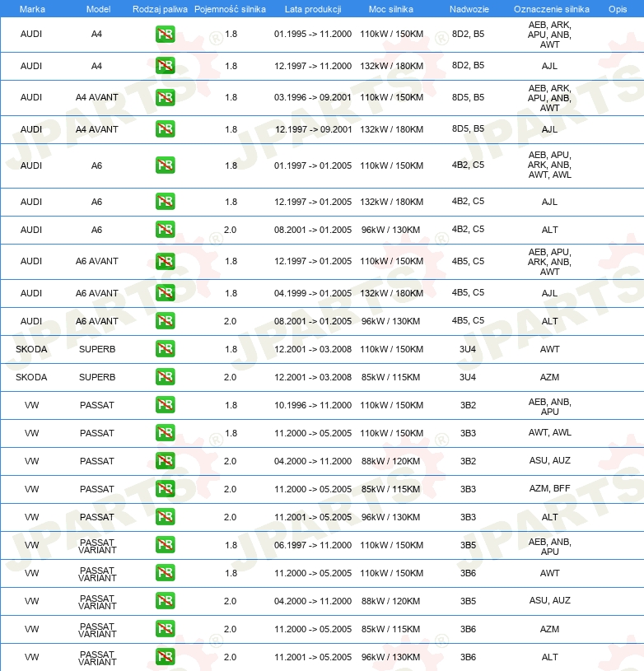644x671 pixels.
Task: Click engine code AEB, APU, ARK, ANB, AWT, AWL
Action: click(x=550, y=165)
